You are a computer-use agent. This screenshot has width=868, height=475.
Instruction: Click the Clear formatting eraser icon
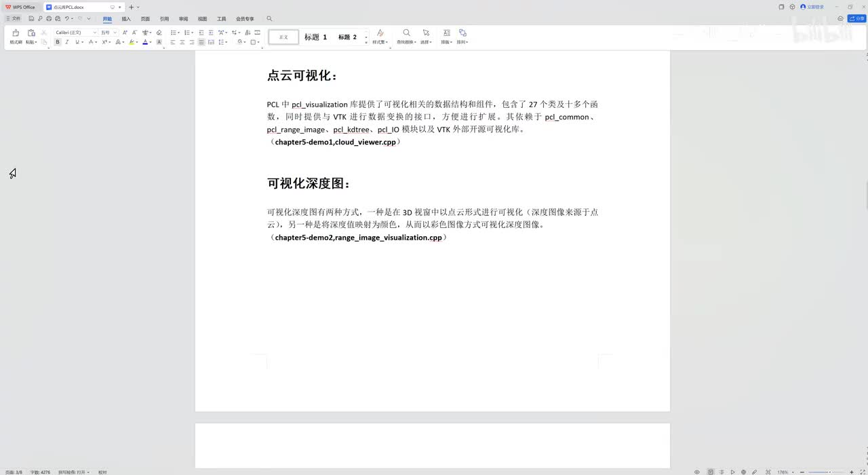(159, 33)
